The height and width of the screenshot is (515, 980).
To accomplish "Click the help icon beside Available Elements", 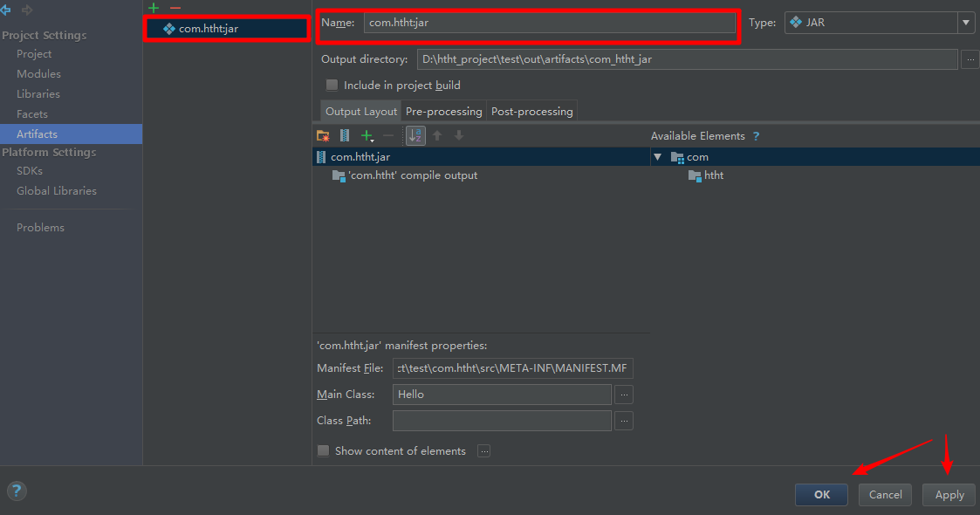I will (757, 136).
